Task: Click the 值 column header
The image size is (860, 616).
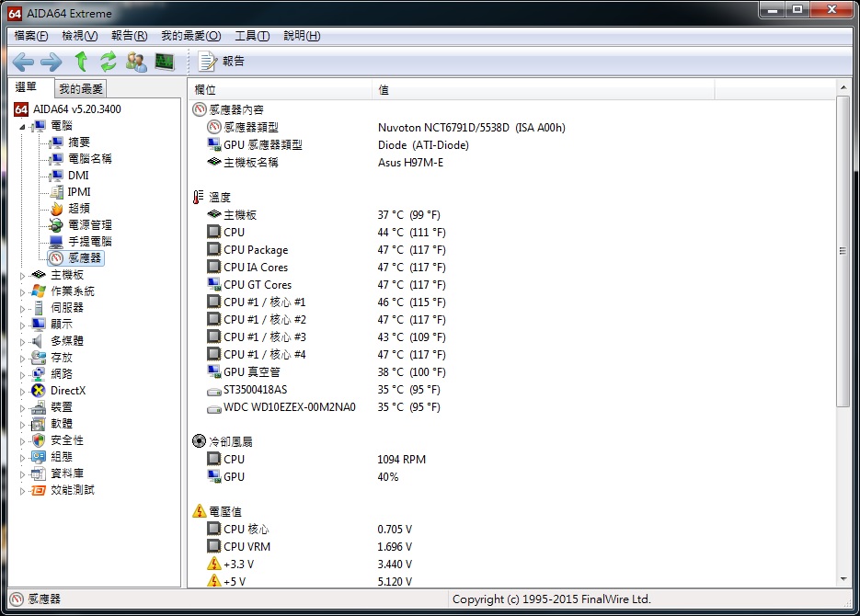Action: [x=544, y=90]
